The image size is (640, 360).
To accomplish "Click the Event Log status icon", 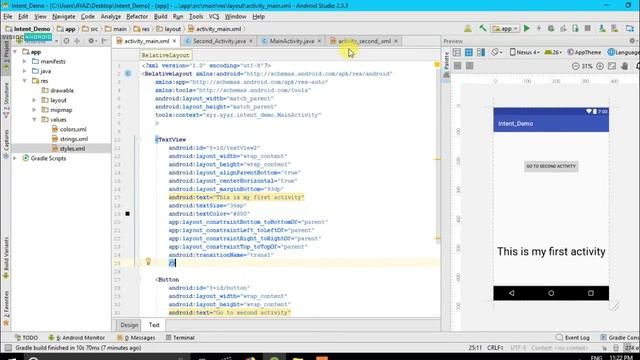I will 572,338.
